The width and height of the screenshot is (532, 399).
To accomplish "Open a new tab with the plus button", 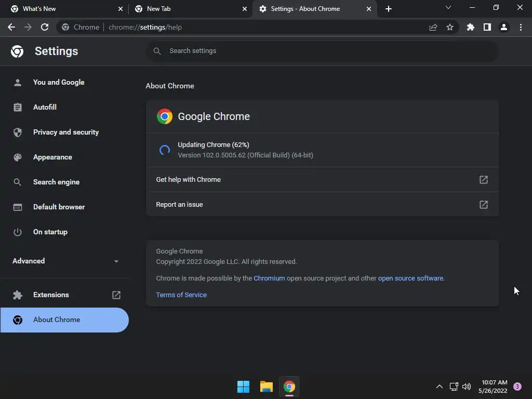I will pyautogui.click(x=389, y=9).
